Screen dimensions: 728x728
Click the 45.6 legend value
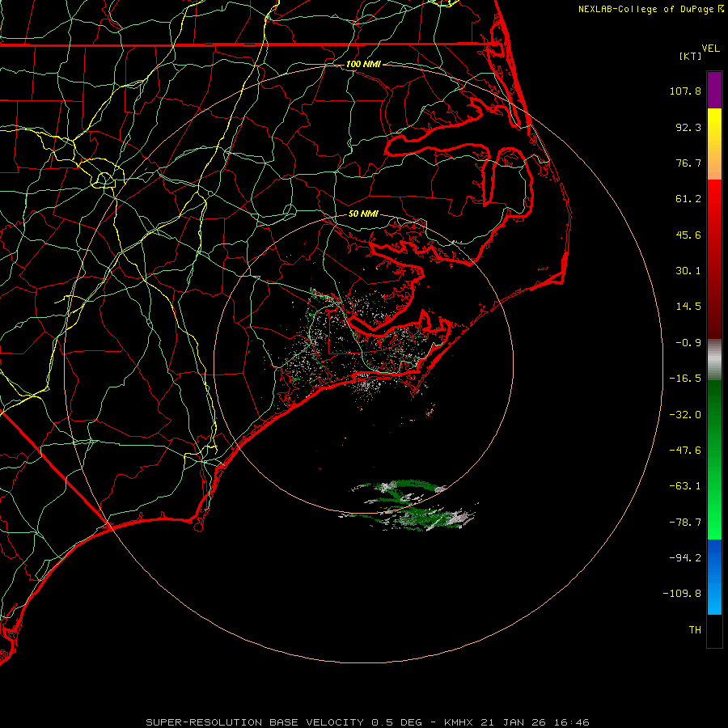(x=688, y=235)
